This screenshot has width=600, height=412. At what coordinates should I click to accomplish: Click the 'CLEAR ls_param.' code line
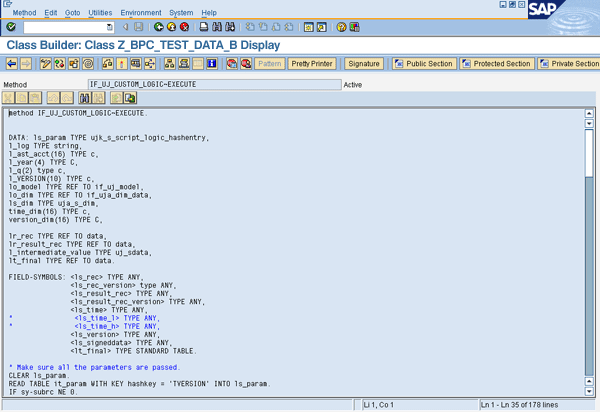[x=39, y=375]
